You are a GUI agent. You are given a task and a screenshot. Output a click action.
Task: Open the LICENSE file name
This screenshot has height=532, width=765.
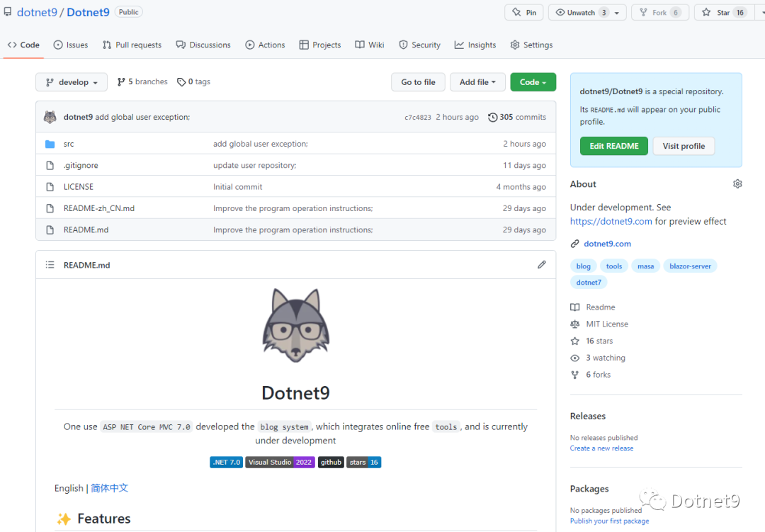[x=78, y=187]
